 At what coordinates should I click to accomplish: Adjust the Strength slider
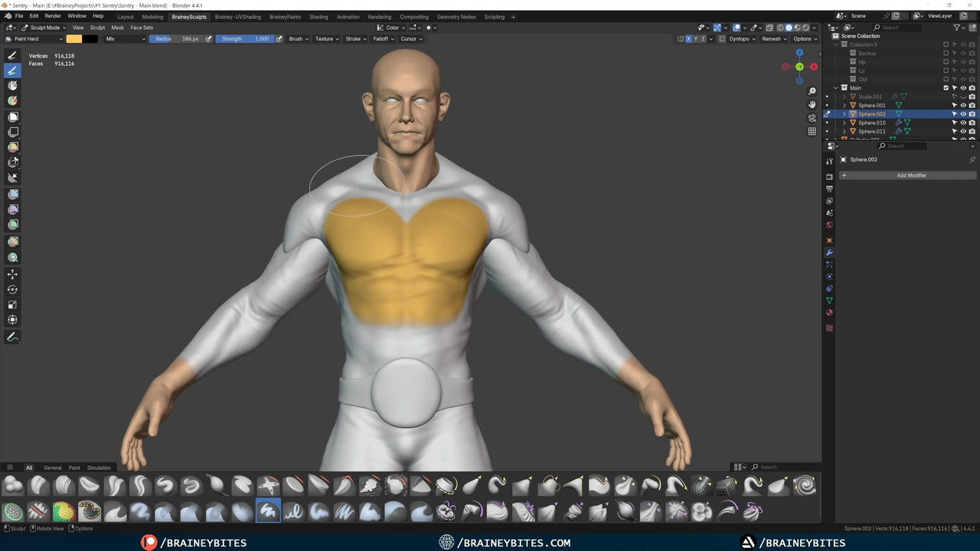245,38
